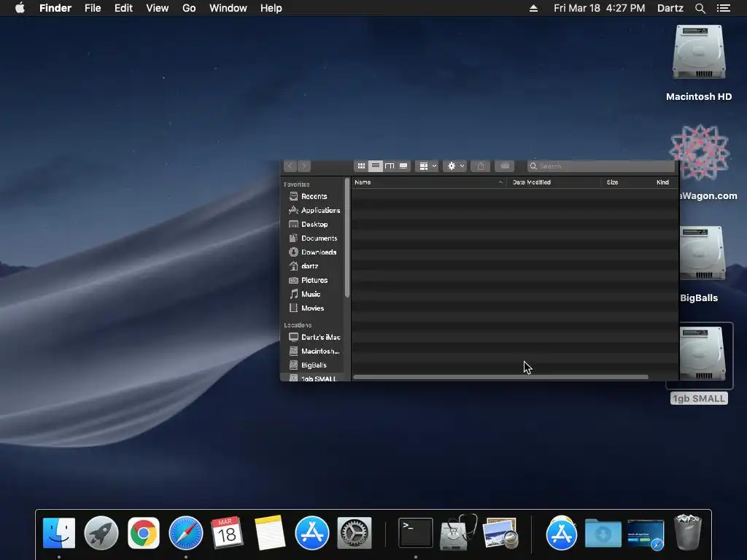Click the eject icon in menu bar

click(x=533, y=8)
